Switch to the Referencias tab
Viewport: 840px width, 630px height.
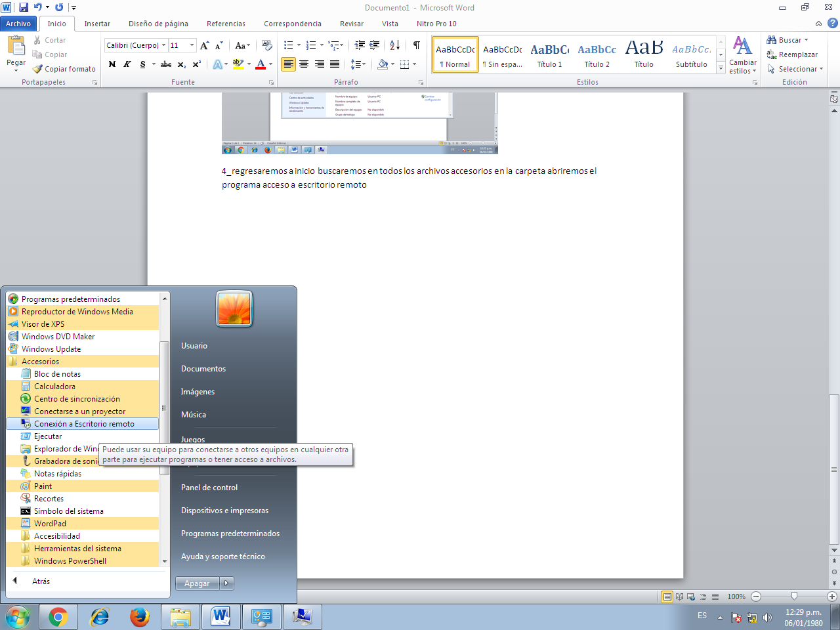pyautogui.click(x=226, y=23)
